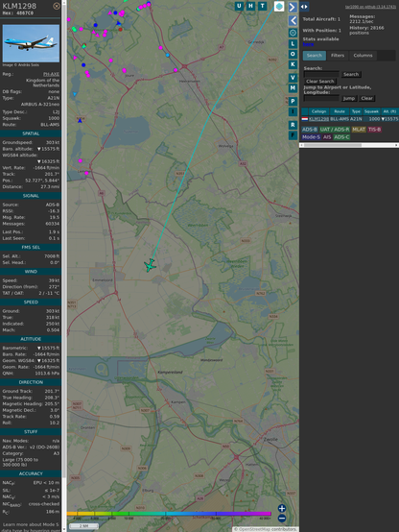Image resolution: width=399 pixels, height=532 pixels.
Task: Toggle the R map option
Action: point(293,125)
